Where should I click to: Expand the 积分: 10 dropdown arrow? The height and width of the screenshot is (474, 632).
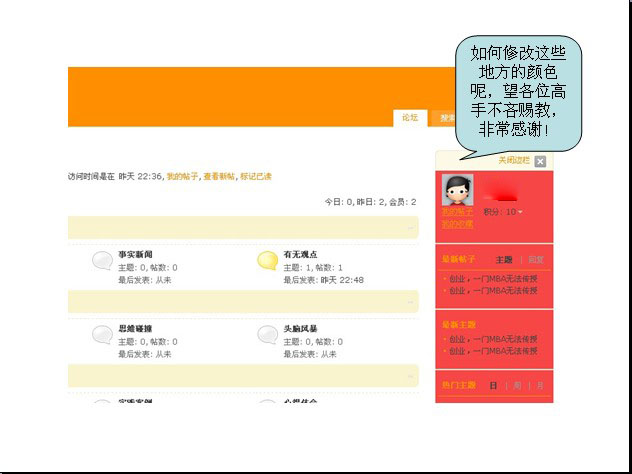click(x=520, y=212)
